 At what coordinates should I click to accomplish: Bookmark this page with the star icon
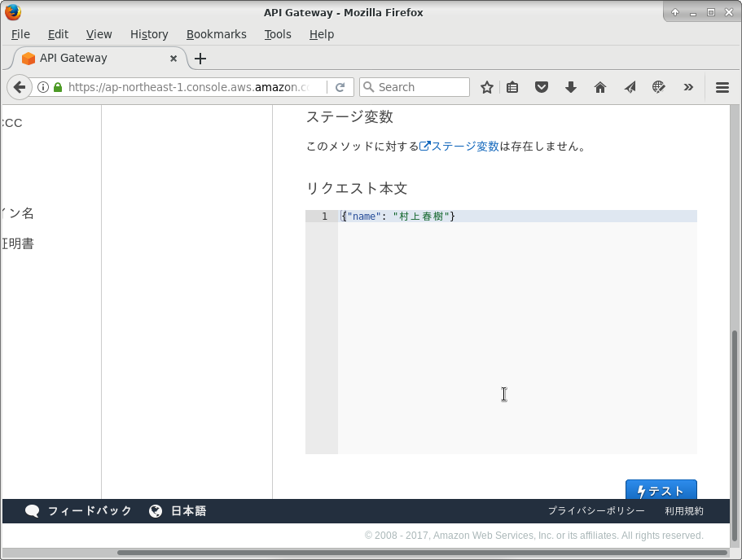487,87
